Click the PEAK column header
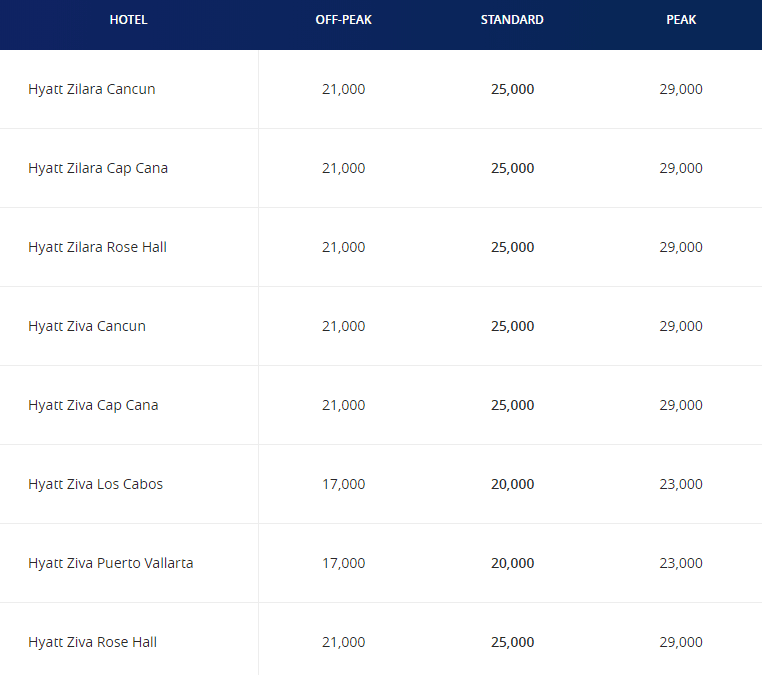Screen dimensions: 762x675 pos(681,20)
